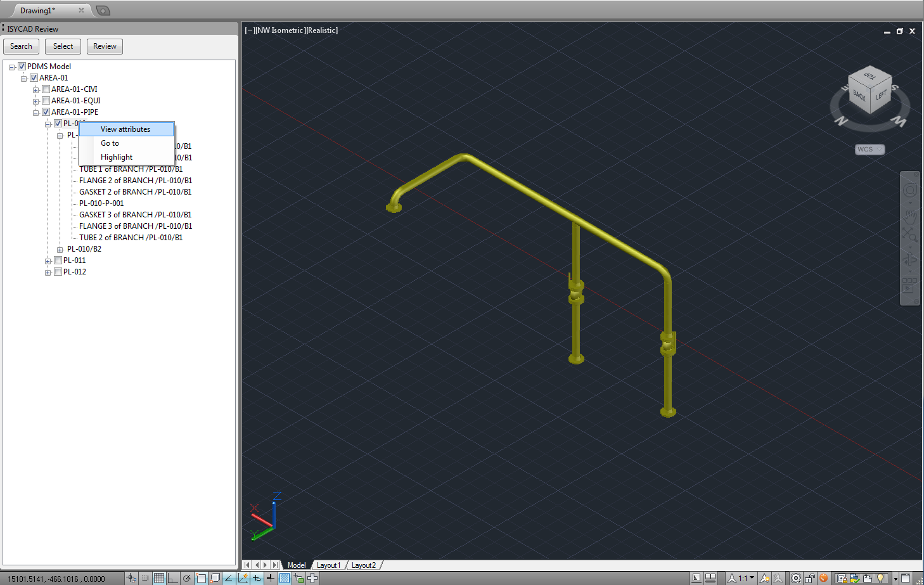Toggle Quick Properties in the status bar
This screenshot has width=924, height=585.
(298, 578)
